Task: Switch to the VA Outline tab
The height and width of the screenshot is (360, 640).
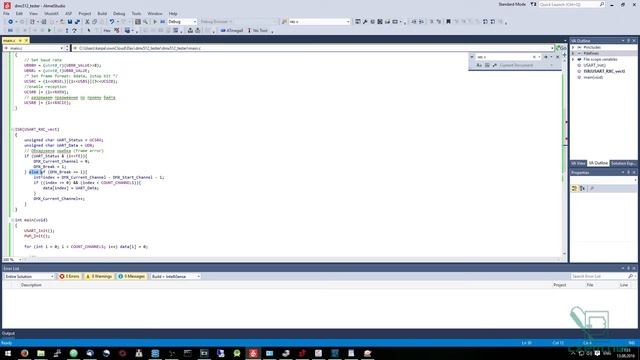Action: coord(598,163)
